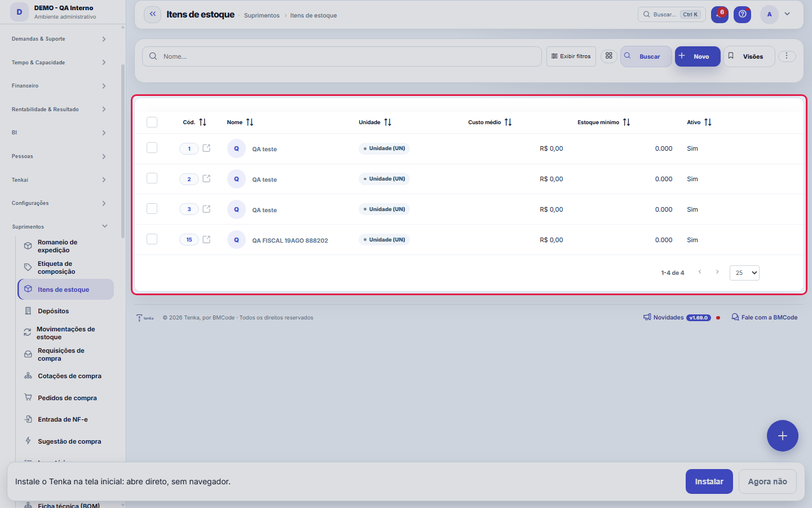
Task: Go to next page arrow
Action: coord(717,272)
